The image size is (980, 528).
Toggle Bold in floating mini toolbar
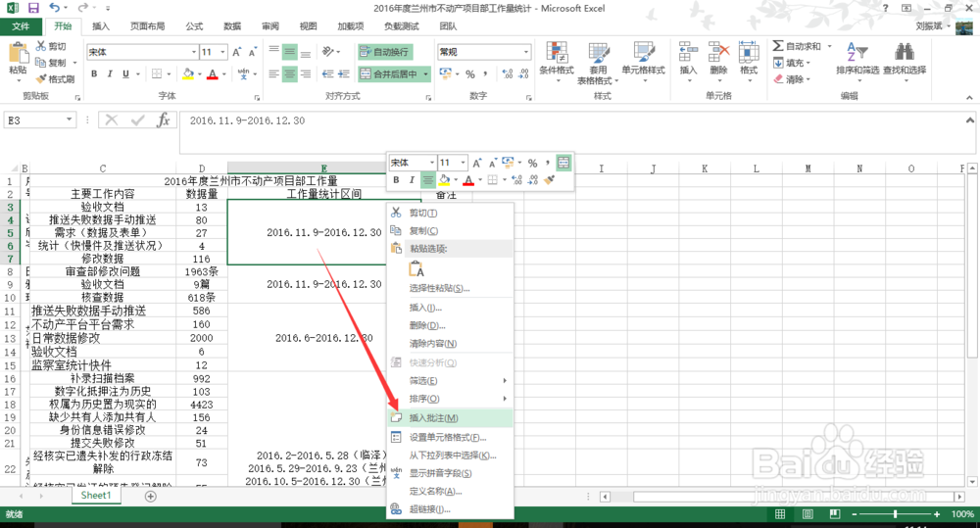pyautogui.click(x=396, y=180)
